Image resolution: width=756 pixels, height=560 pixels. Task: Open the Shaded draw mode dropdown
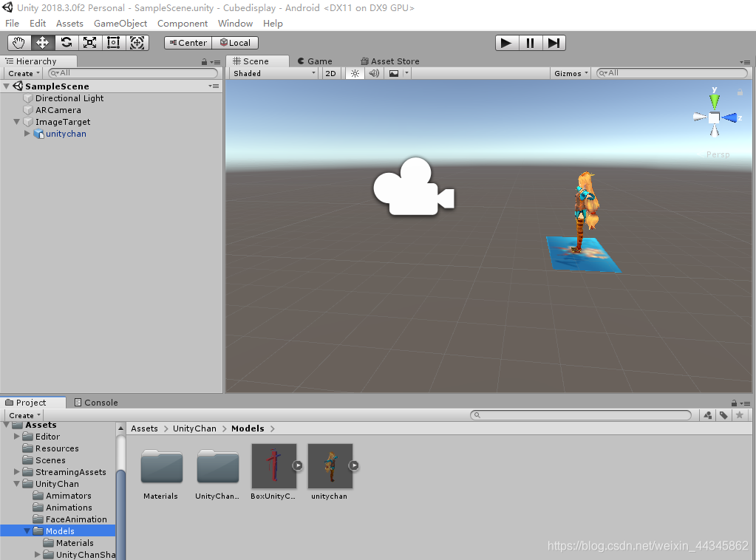point(274,73)
